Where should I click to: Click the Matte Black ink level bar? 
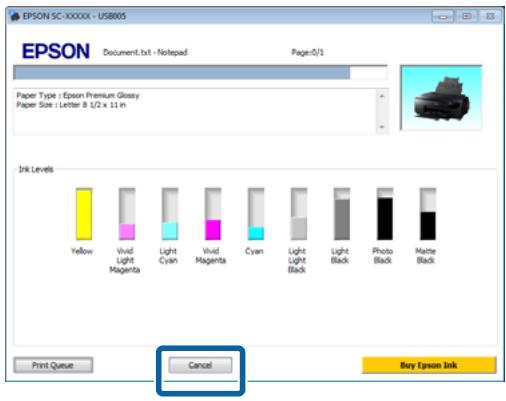point(428,214)
